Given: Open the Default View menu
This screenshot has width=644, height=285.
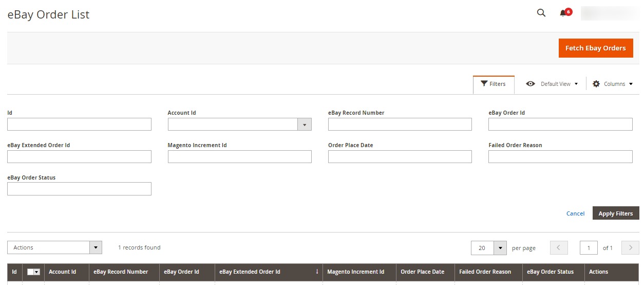Looking at the screenshot, I should [552, 84].
